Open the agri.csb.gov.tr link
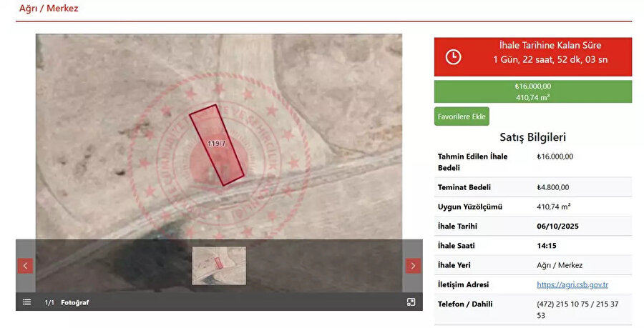This screenshot has width=644, height=328. tap(572, 284)
